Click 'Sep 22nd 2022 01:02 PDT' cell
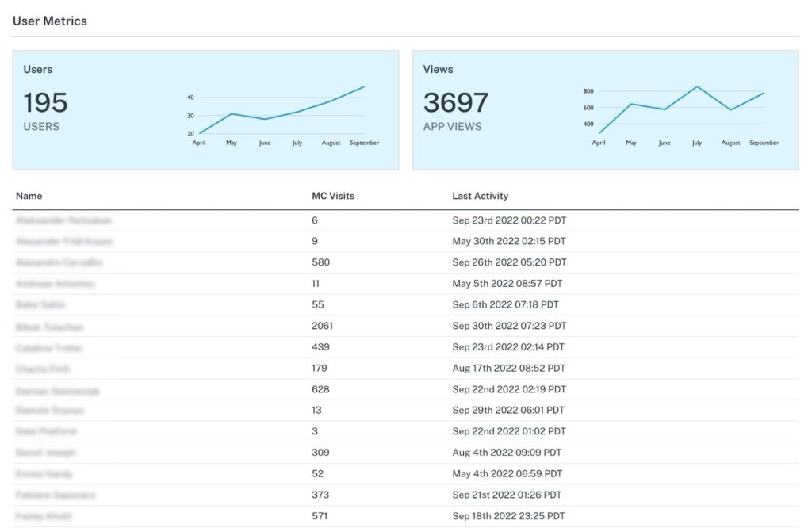812x528 pixels. (509, 432)
